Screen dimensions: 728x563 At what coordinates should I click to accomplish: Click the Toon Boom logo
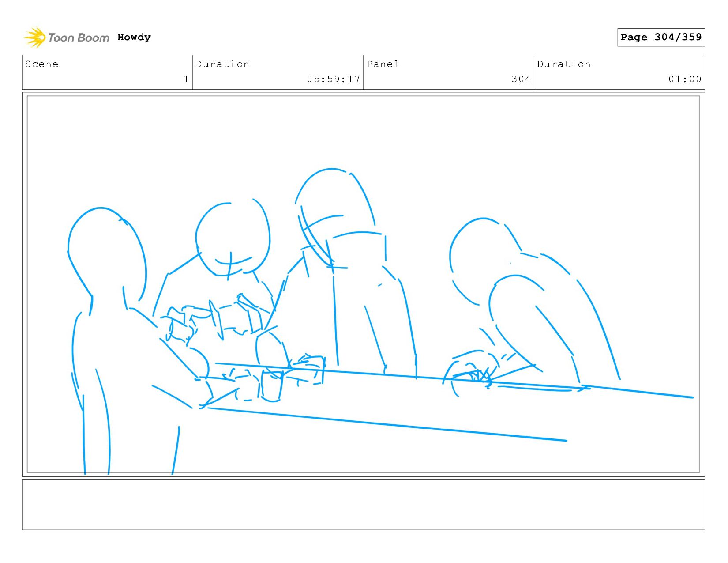tap(66, 38)
